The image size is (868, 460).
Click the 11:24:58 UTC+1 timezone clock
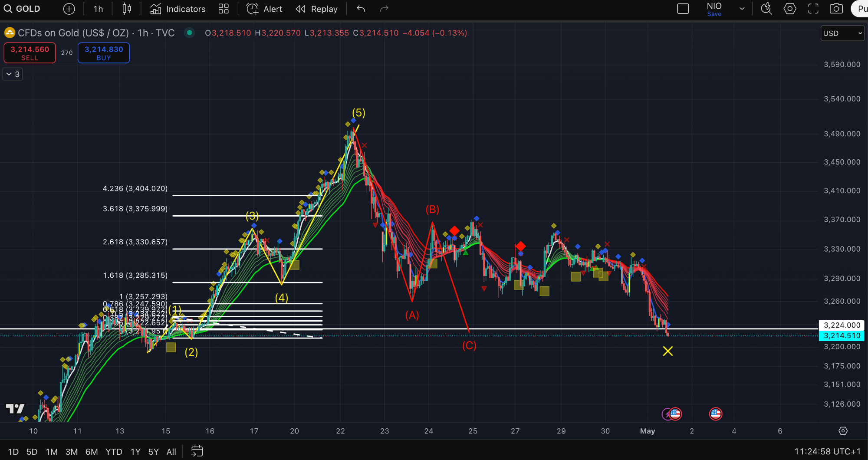point(827,452)
